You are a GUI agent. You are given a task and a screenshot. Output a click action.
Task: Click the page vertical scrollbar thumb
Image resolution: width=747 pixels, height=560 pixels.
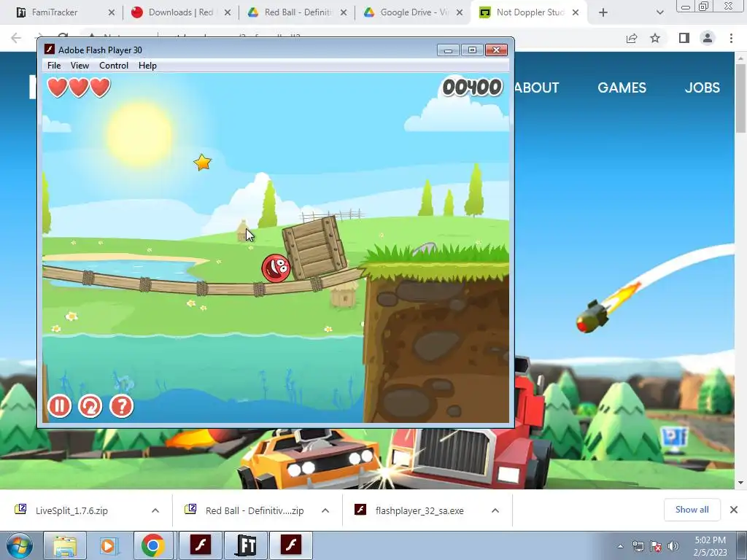(740, 98)
